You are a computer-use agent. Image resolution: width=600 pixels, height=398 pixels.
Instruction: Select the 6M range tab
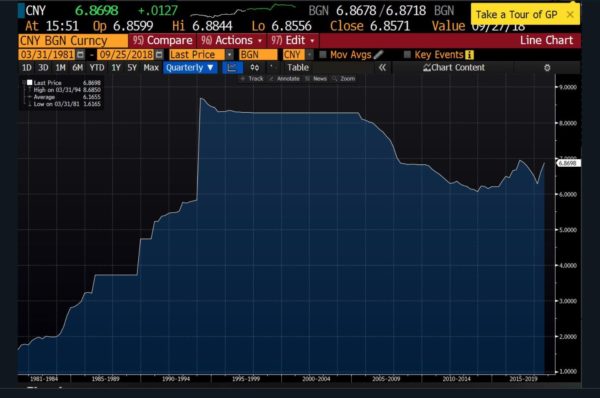pyautogui.click(x=77, y=68)
